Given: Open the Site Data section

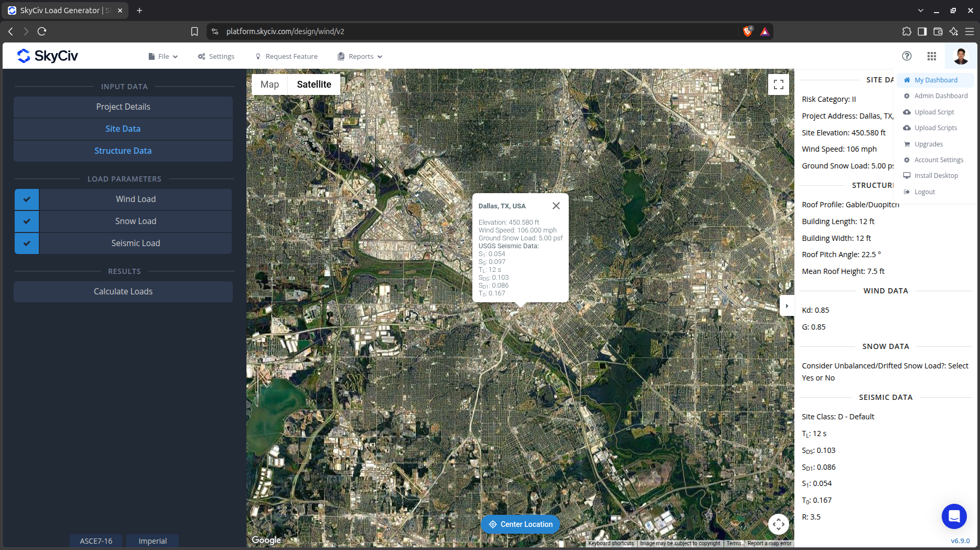Looking at the screenshot, I should point(123,129).
